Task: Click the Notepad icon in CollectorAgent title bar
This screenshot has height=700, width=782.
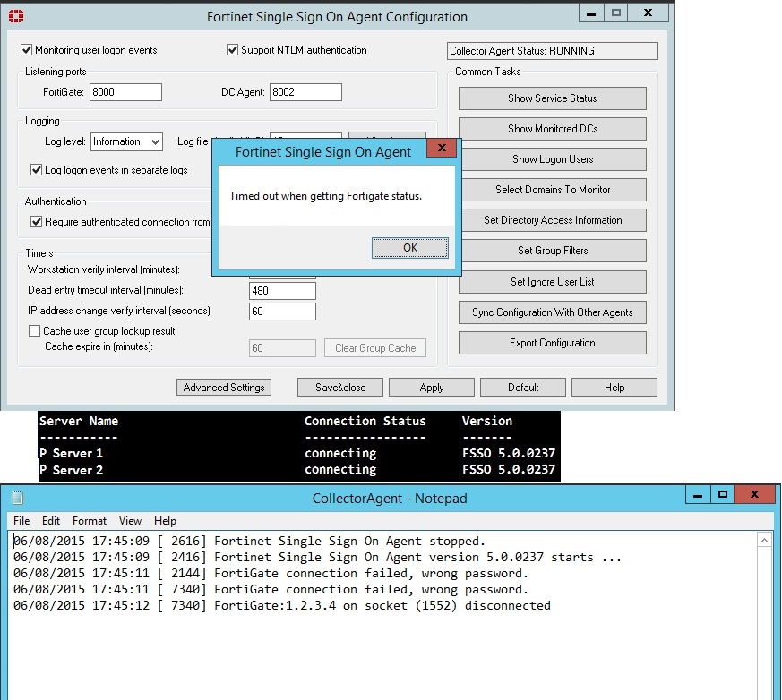Action: pyautogui.click(x=17, y=498)
